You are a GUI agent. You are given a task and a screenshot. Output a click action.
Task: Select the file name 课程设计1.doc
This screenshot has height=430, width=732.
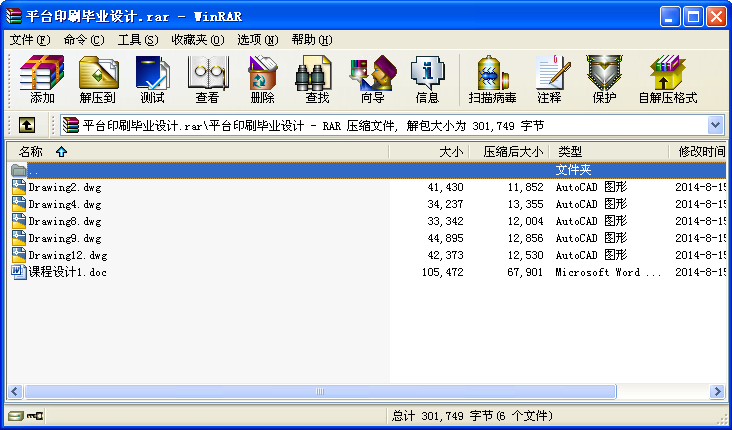[68, 272]
